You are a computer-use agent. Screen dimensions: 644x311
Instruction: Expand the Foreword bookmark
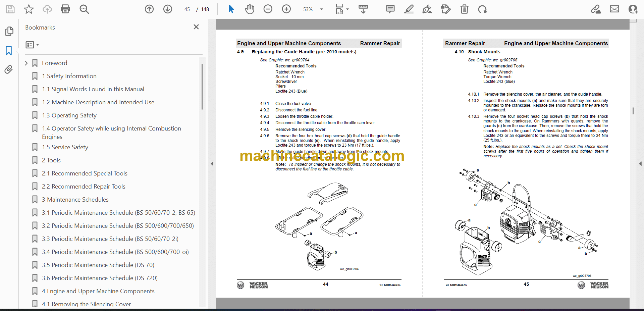click(x=26, y=63)
